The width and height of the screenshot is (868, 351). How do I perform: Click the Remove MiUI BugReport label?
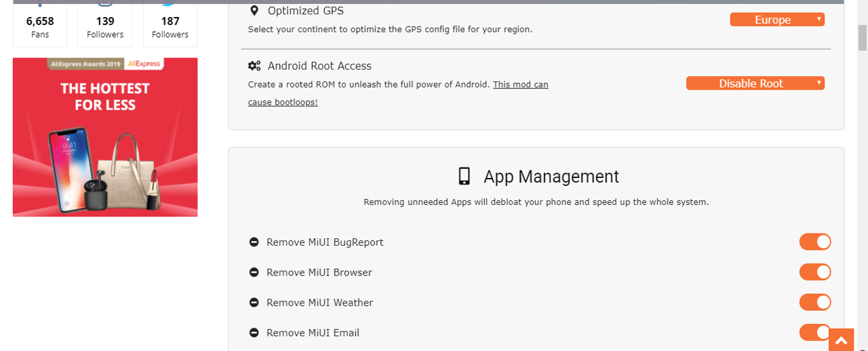[x=325, y=242]
